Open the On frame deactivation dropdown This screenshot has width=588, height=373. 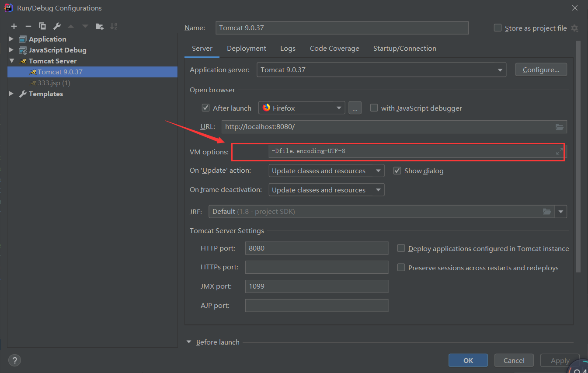326,190
